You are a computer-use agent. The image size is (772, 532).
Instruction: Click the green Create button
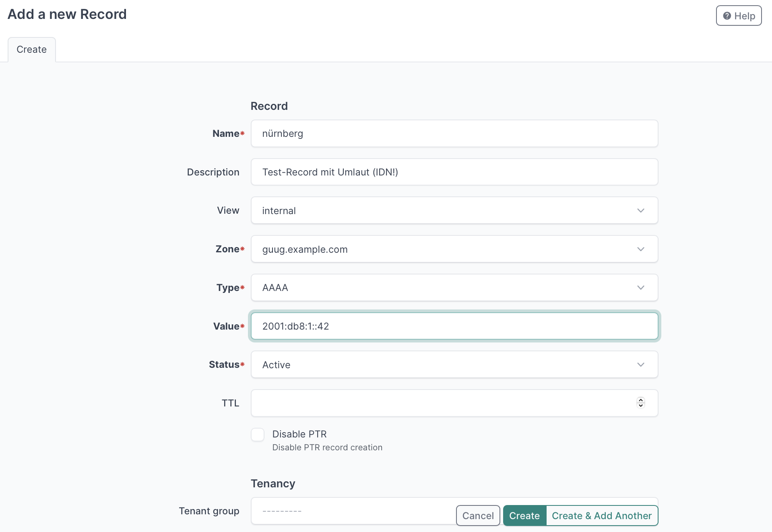point(524,516)
